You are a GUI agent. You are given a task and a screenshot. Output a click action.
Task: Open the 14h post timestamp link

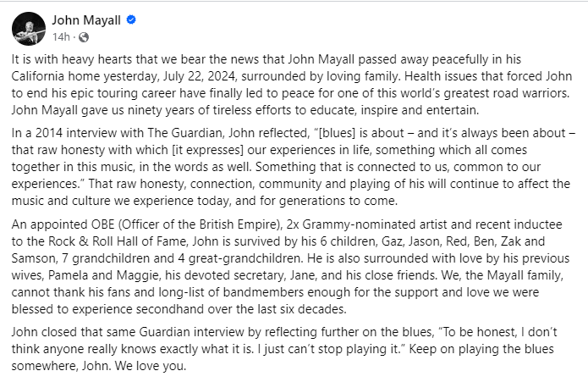pos(60,37)
